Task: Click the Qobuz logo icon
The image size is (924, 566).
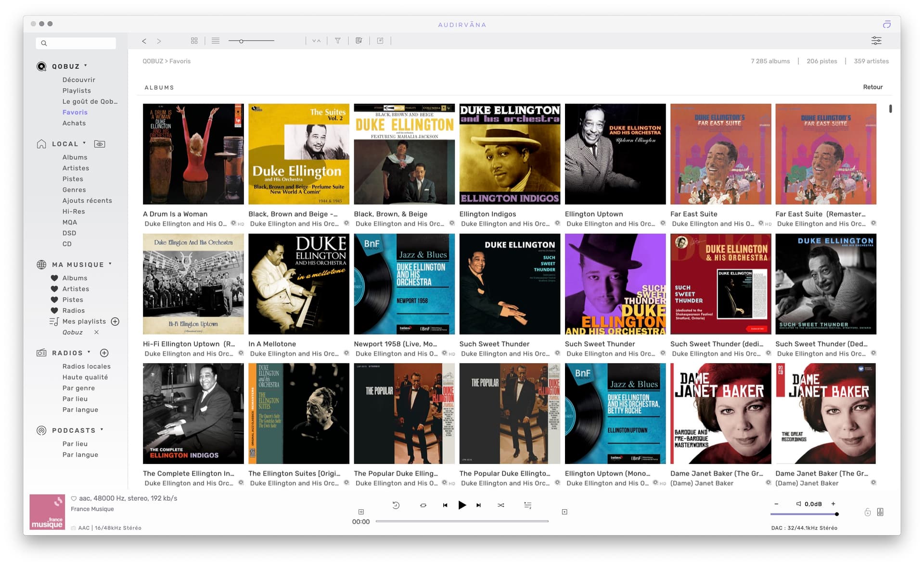Action: tap(42, 66)
